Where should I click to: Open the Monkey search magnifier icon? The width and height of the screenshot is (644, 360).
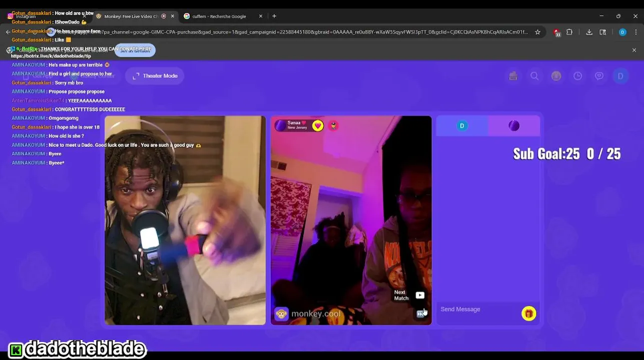534,76
